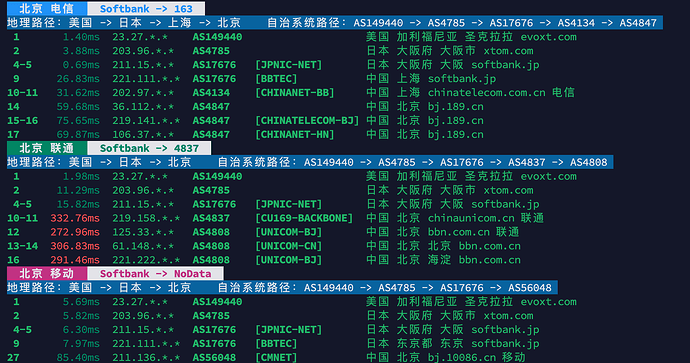Click the 85.40ms latency value
Image resolution: width=690 pixels, height=363 pixels.
point(78,357)
